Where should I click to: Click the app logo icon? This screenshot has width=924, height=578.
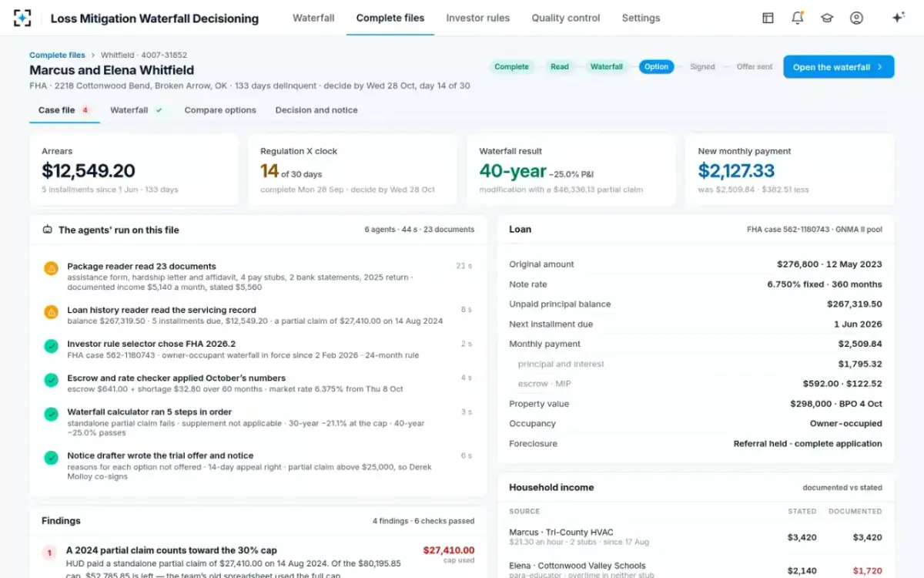[x=22, y=18]
